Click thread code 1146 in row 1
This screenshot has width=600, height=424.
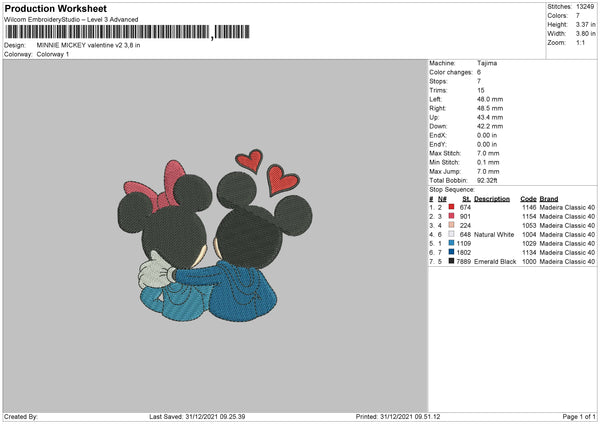529,207
